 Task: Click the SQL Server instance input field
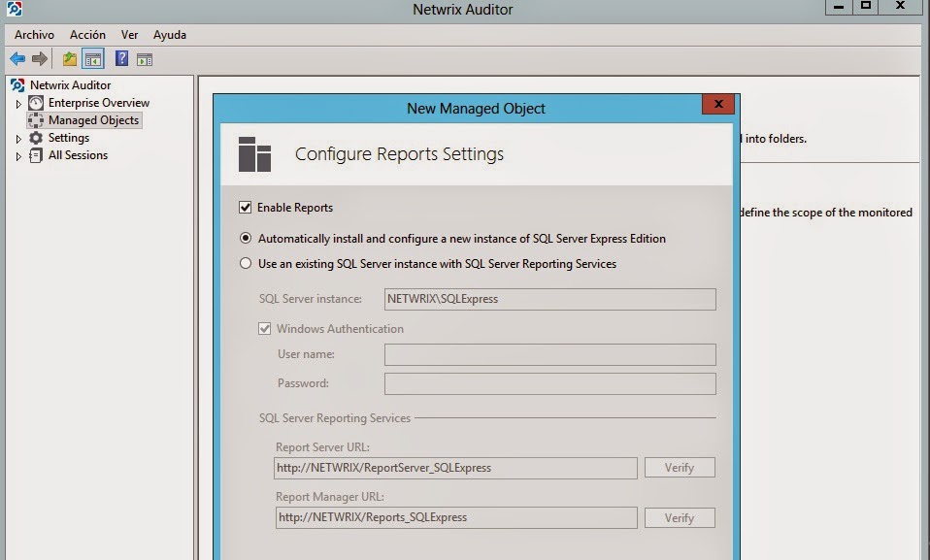pyautogui.click(x=549, y=299)
